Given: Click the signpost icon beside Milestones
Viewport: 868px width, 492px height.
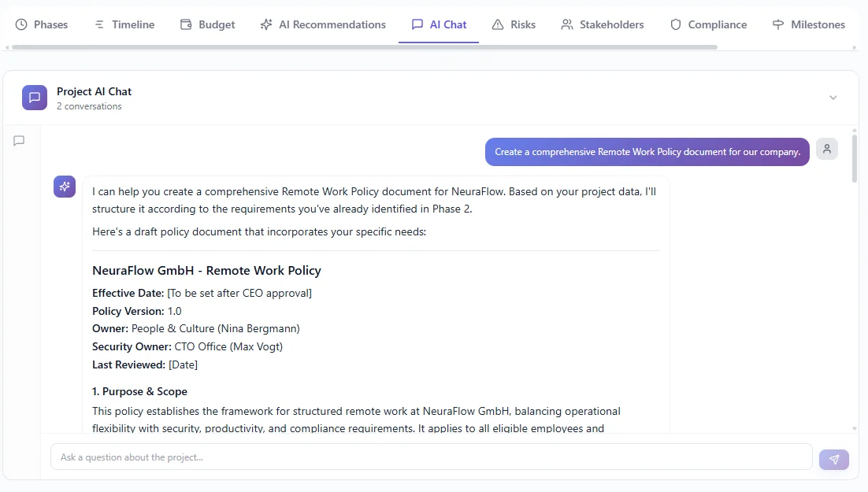Looking at the screenshot, I should point(778,24).
